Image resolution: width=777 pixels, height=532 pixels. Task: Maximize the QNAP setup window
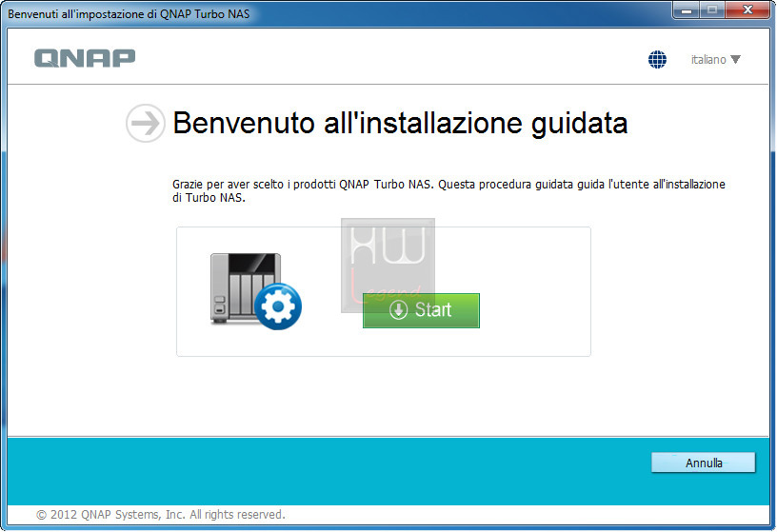point(712,10)
